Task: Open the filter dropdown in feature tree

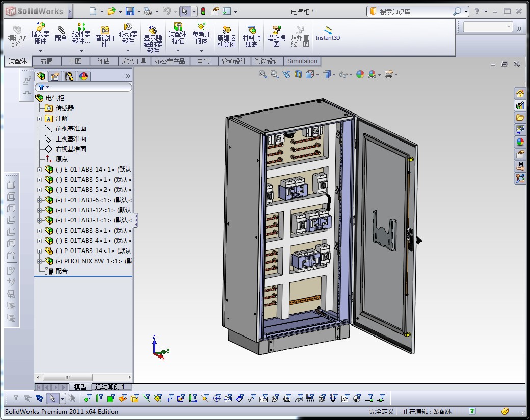Action: point(48,87)
